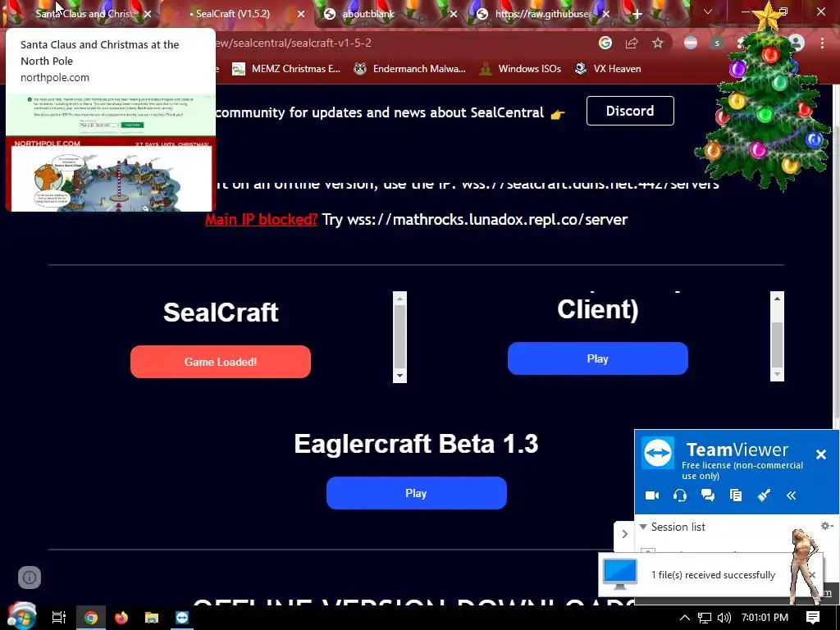This screenshot has height=630, width=840.
Task: Collapse the Session list triangle
Action: pos(643,527)
